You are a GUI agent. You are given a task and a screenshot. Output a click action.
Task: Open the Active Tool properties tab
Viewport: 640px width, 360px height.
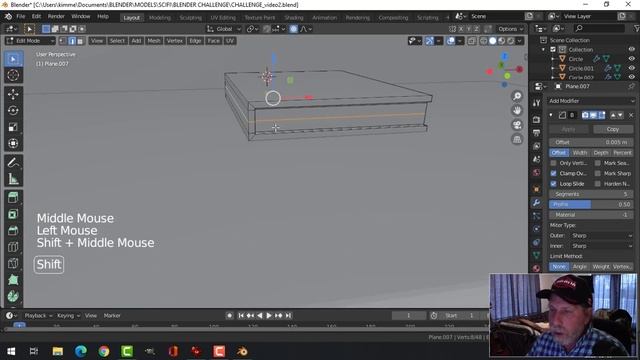[536, 103]
